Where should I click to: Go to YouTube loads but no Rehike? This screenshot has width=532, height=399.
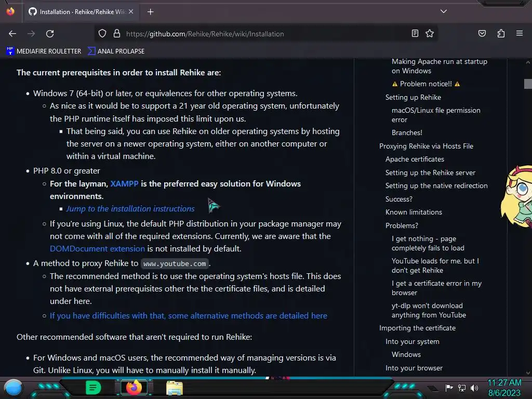(435, 265)
